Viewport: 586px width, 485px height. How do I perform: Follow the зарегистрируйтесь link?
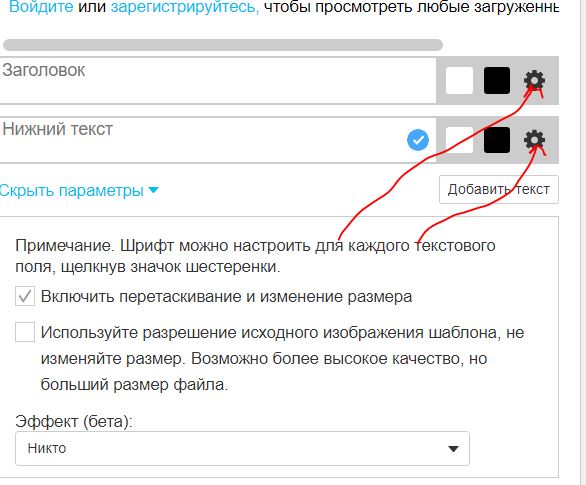185,7
